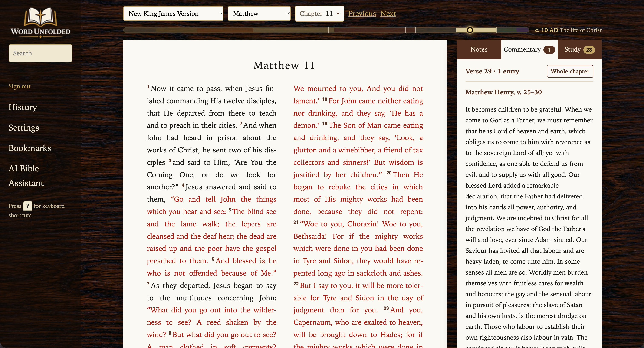Click the first segment of the timeline bar
The width and height of the screenshot is (644, 348).
[x=140, y=30]
